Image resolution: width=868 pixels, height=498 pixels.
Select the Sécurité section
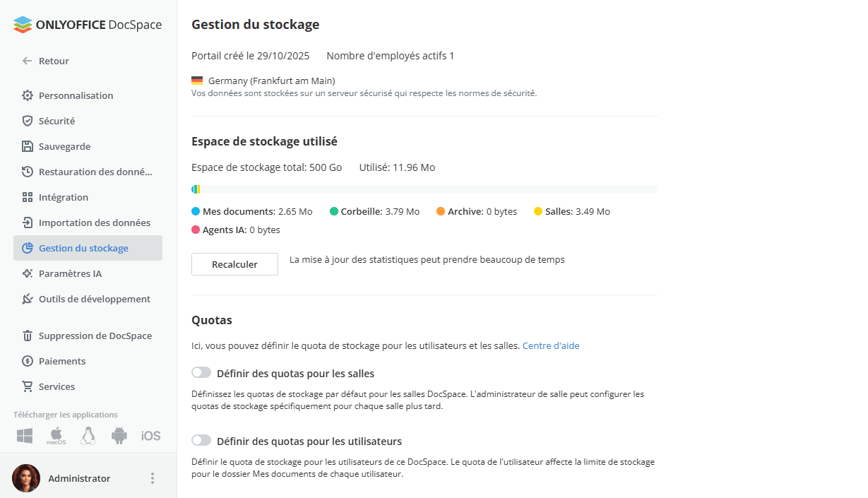[56, 121]
